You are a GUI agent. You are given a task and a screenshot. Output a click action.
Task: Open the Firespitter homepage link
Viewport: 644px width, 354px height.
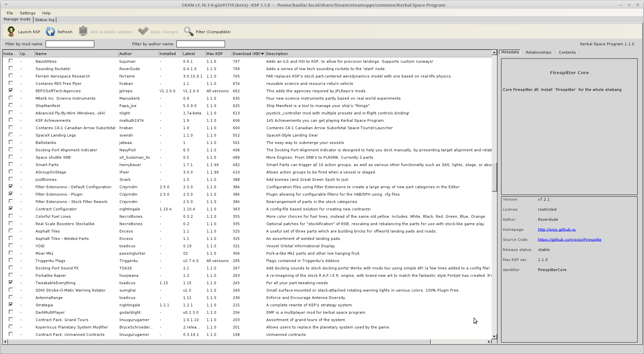click(557, 230)
